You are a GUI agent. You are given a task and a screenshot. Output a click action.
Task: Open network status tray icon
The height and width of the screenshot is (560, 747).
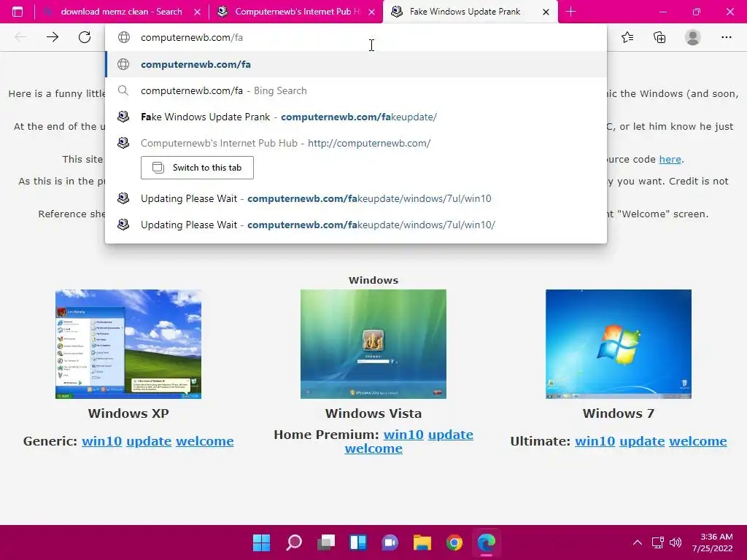point(658,542)
